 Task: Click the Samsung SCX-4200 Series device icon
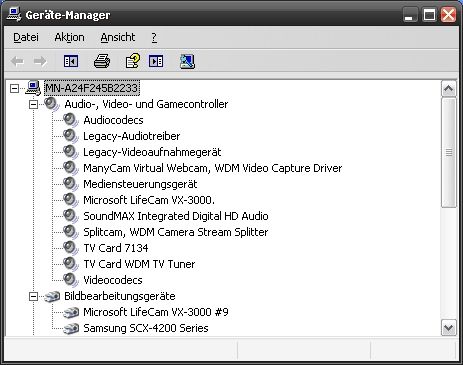pos(71,328)
